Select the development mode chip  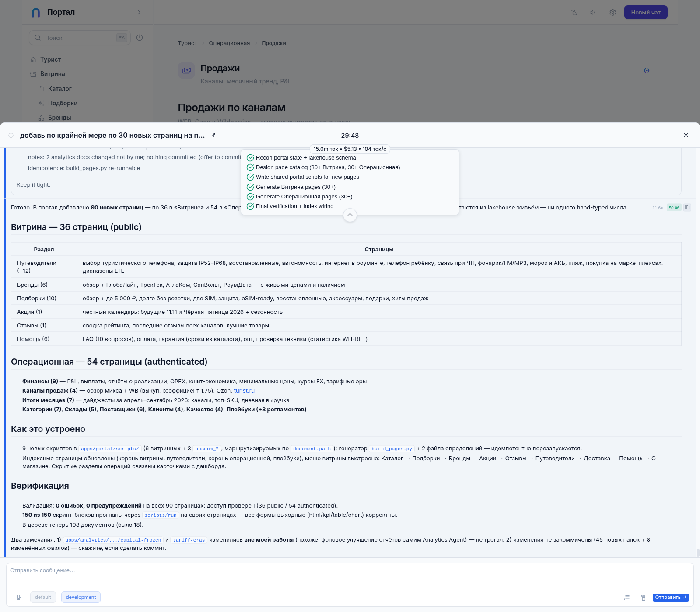[x=81, y=597]
